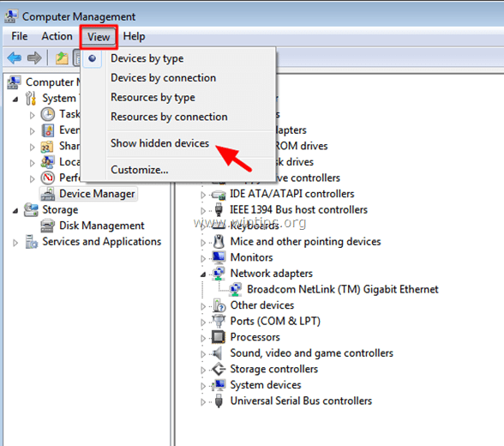Viewport: 504px width, 446px height.
Task: Expand Services and Applications arrow
Action: tap(15, 243)
